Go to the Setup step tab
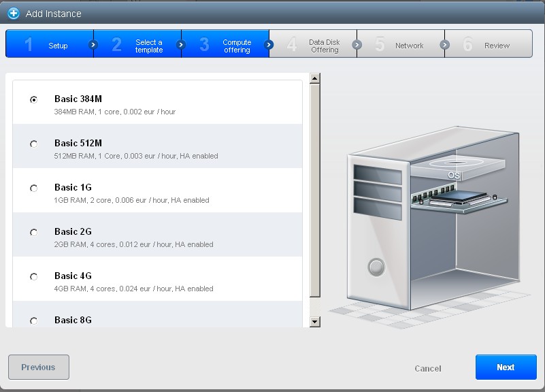Image resolution: width=545 pixels, height=392 pixels. (50, 45)
